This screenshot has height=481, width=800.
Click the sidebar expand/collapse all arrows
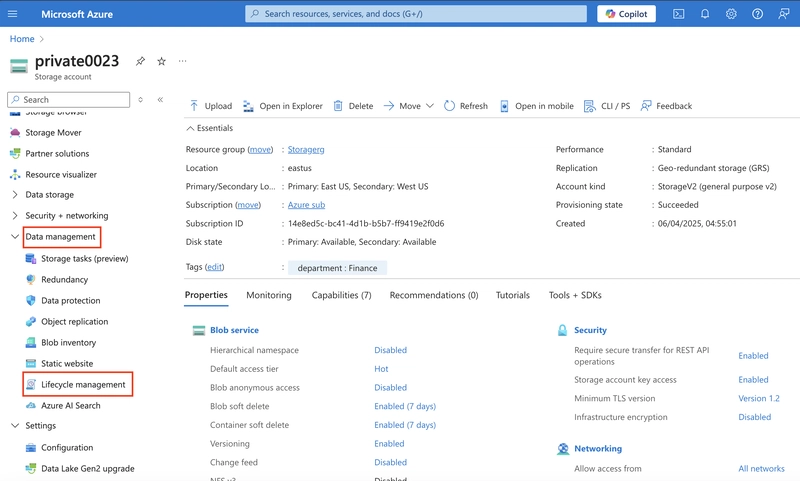pyautogui.click(x=140, y=99)
